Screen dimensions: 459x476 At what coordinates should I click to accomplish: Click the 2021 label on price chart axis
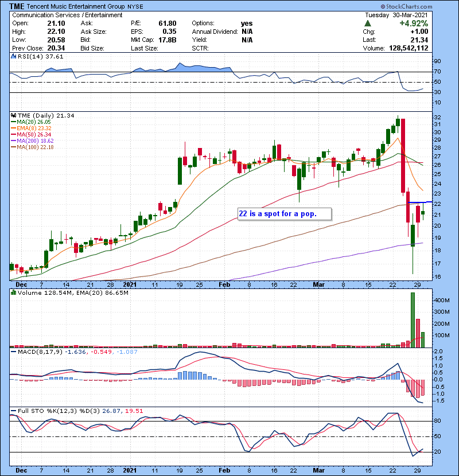[x=130, y=285]
